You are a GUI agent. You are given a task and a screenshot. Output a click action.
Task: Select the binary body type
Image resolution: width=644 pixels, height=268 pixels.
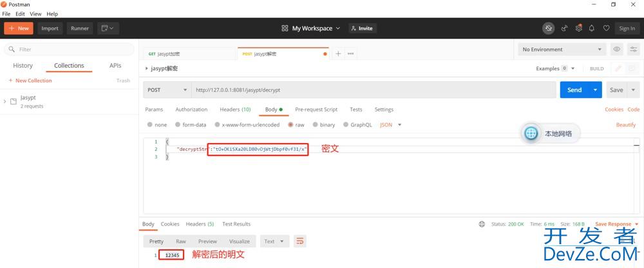point(324,124)
